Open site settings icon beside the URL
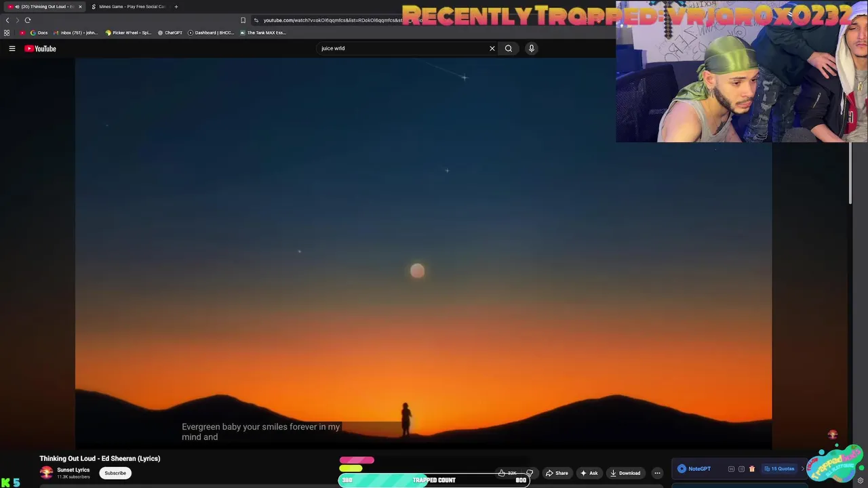868x488 pixels. (256, 20)
